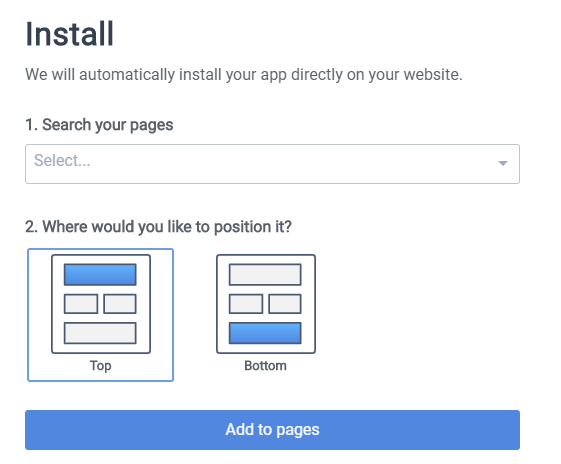Click the right small block in Bottom layout
This screenshot has width=561, height=464.
click(285, 304)
